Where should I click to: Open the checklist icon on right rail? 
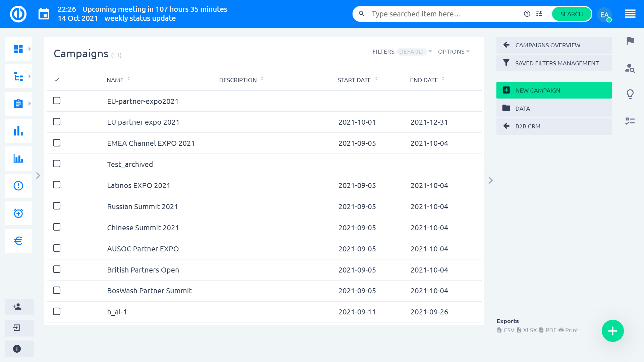(x=630, y=121)
